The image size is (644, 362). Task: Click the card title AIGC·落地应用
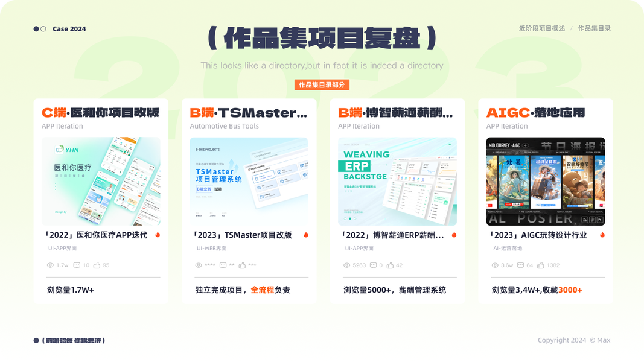point(535,112)
